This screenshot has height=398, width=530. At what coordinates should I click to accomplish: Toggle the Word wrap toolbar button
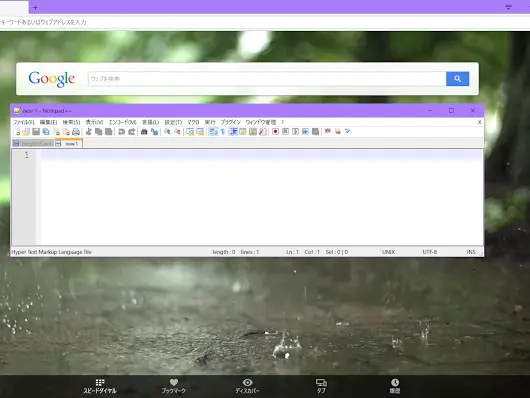(213, 132)
